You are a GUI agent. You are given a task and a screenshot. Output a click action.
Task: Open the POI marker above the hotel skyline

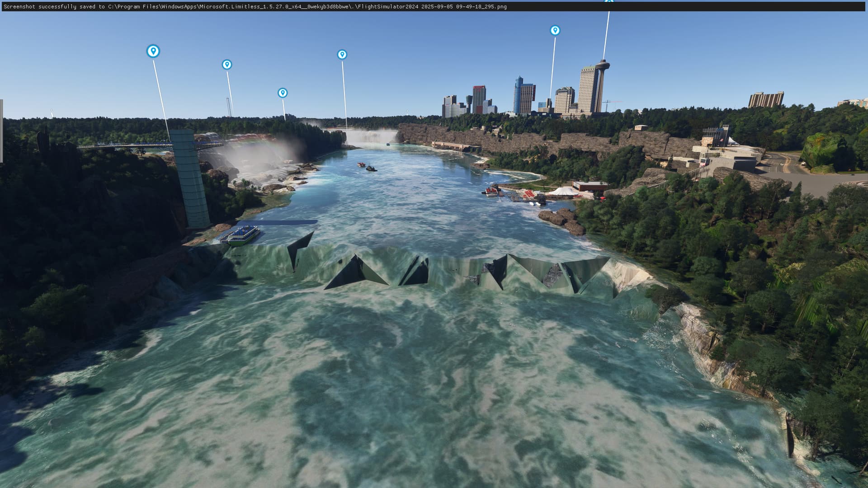[x=555, y=30]
